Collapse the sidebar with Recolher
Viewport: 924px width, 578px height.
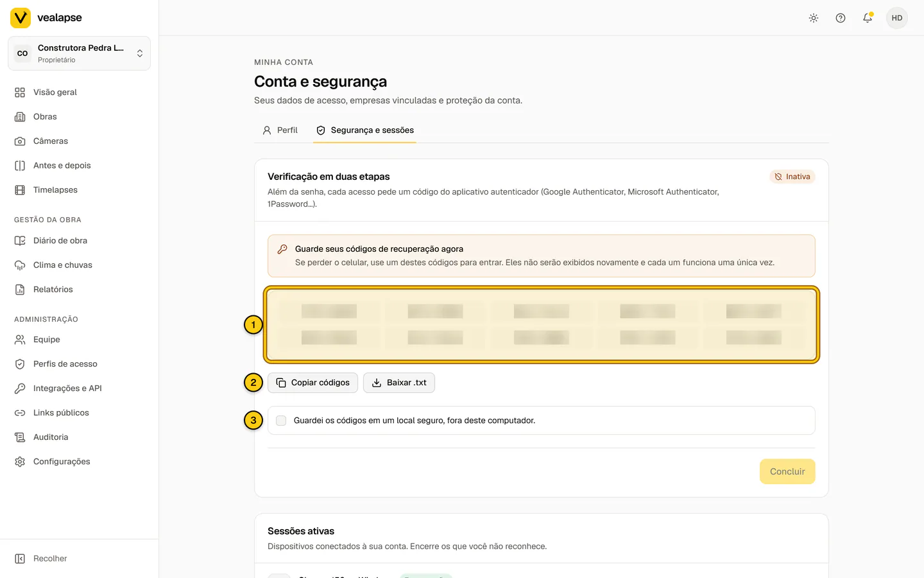(79, 559)
